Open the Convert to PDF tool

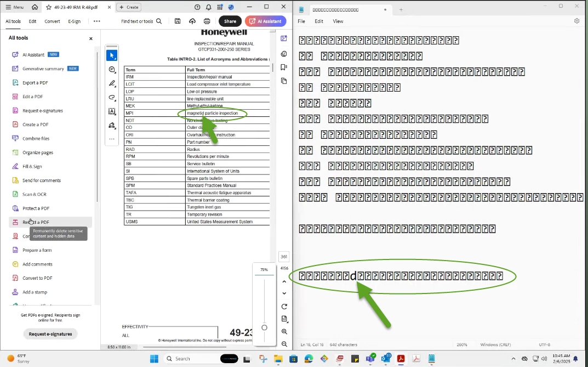pos(37,278)
